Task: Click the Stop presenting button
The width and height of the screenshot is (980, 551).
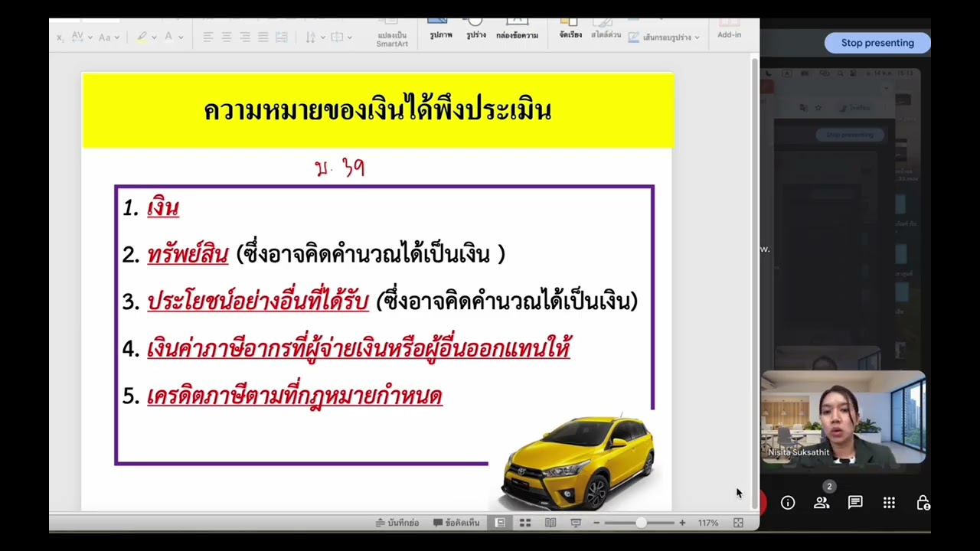Action: point(877,43)
